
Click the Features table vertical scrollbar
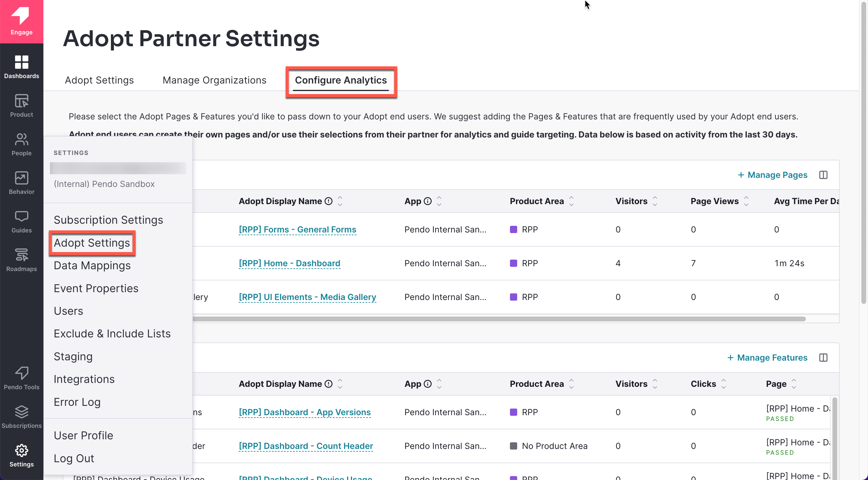(834, 438)
